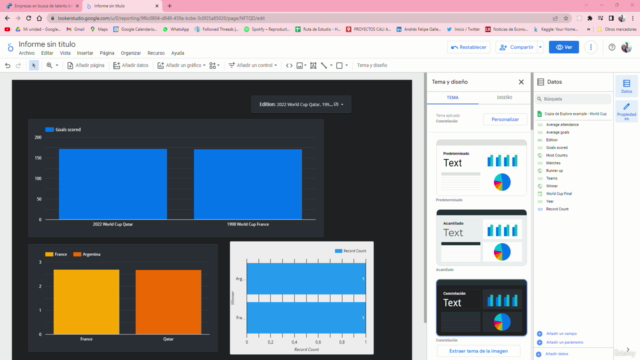Viewport: 640px width, 360px height.
Task: Open Añadir un control dropdown
Action: 253,65
